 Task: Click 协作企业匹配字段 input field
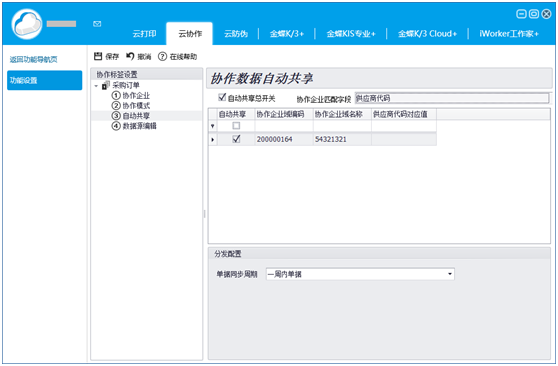[452, 98]
